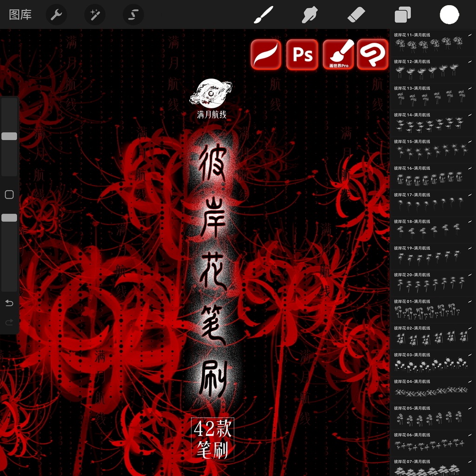The width and height of the screenshot is (476, 476).
Task: Select brush 彼岸花11-满月航线
Action: point(433,43)
